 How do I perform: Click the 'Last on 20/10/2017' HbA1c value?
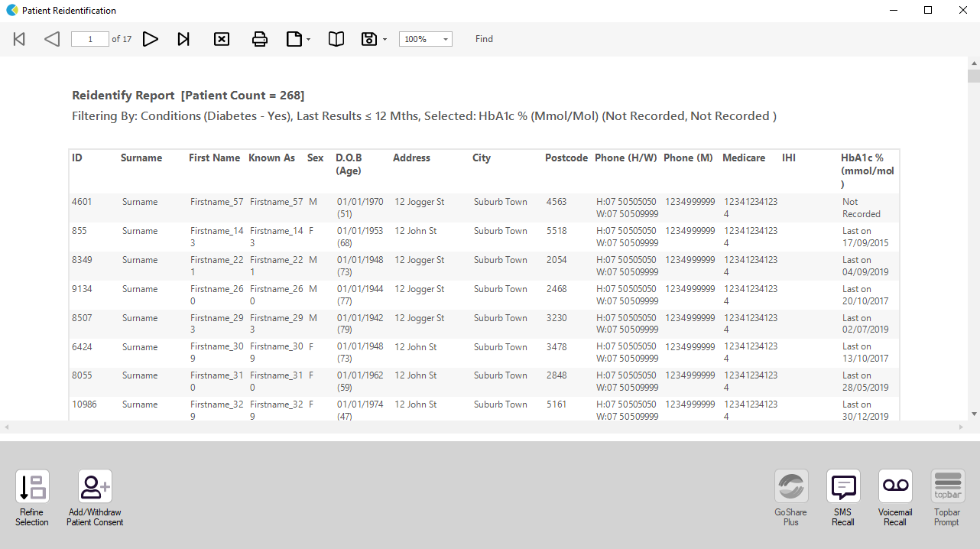click(865, 295)
